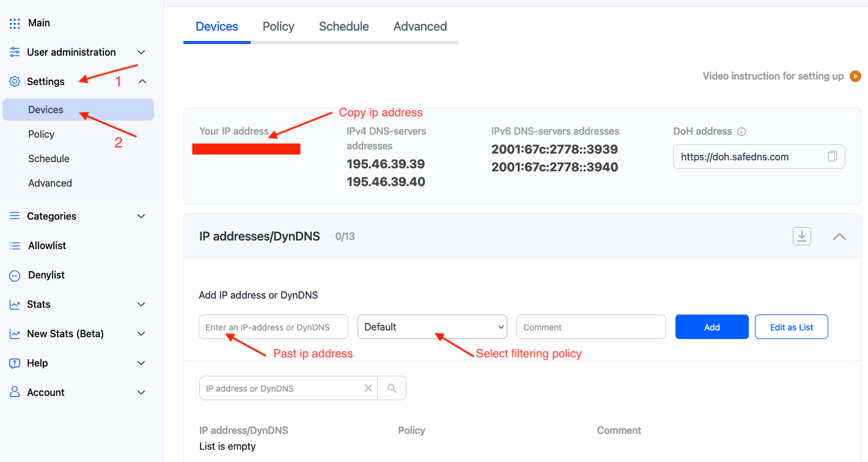Select the IPv6 address 2001:67c:2778::3940
This screenshot has height=462, width=868.
click(x=554, y=167)
